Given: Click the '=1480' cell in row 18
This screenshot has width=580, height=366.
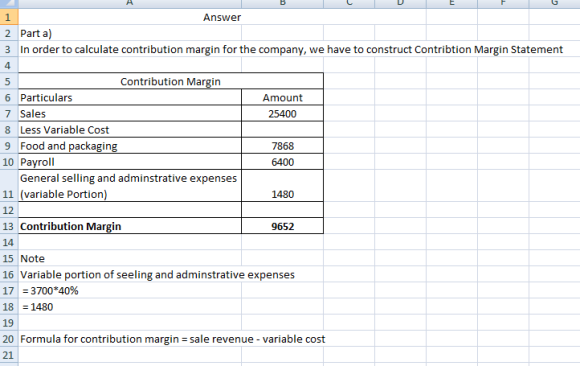Looking at the screenshot, I should [x=130, y=307].
